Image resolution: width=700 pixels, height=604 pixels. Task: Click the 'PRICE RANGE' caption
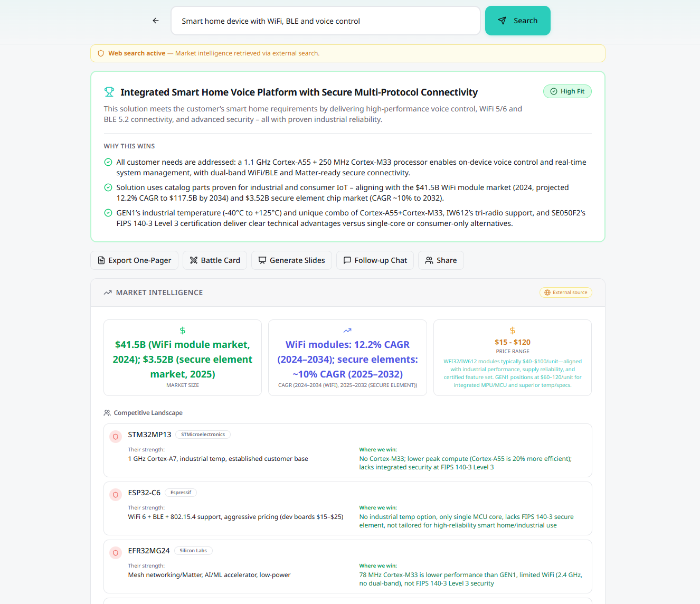coord(513,352)
